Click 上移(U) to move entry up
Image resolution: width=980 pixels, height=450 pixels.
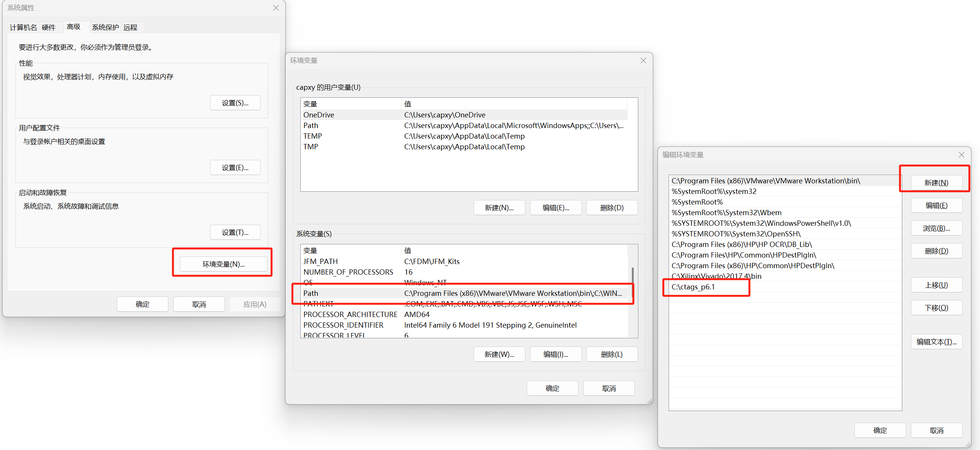pyautogui.click(x=936, y=285)
